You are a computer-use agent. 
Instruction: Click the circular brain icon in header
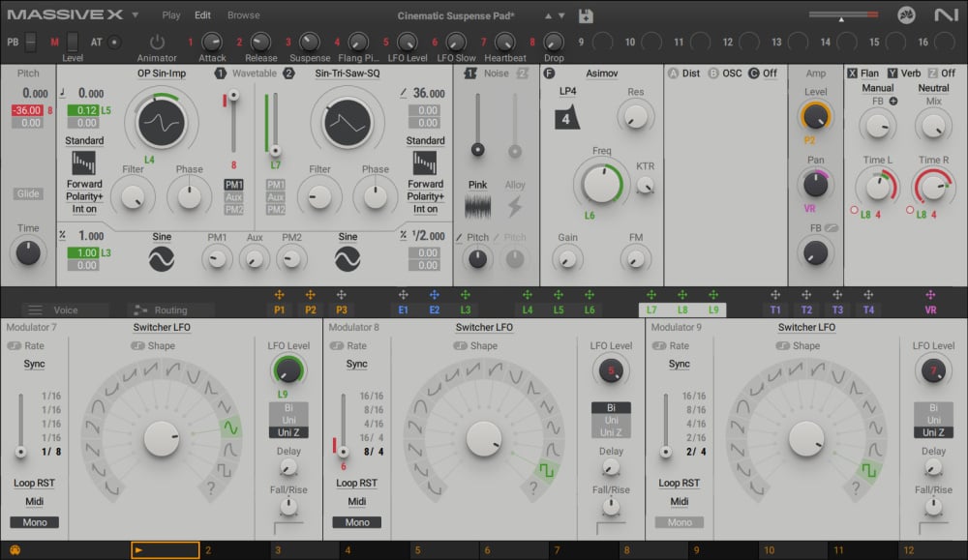[906, 15]
